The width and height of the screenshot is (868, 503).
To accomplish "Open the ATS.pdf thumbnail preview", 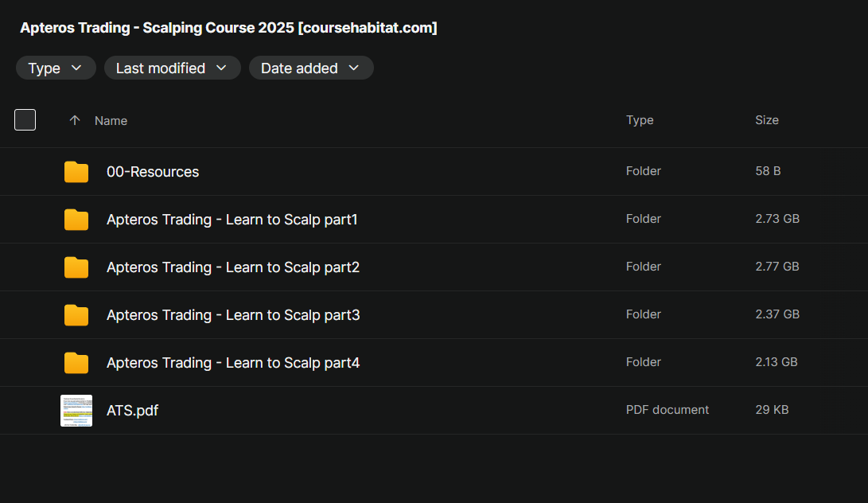I will click(x=76, y=411).
